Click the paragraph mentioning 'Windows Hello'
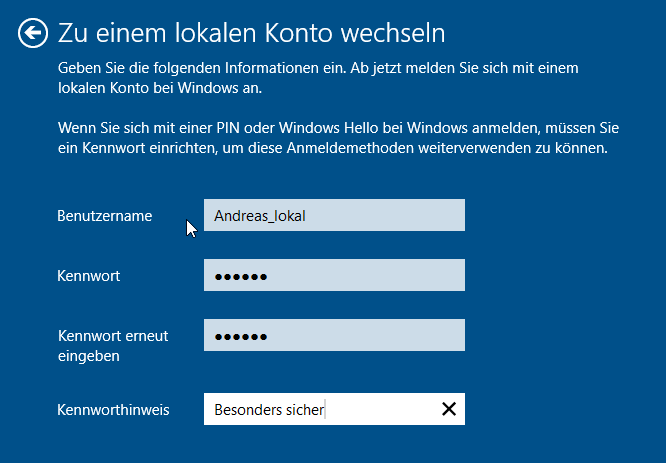Viewport: 666px width, 463px height. tap(338, 138)
